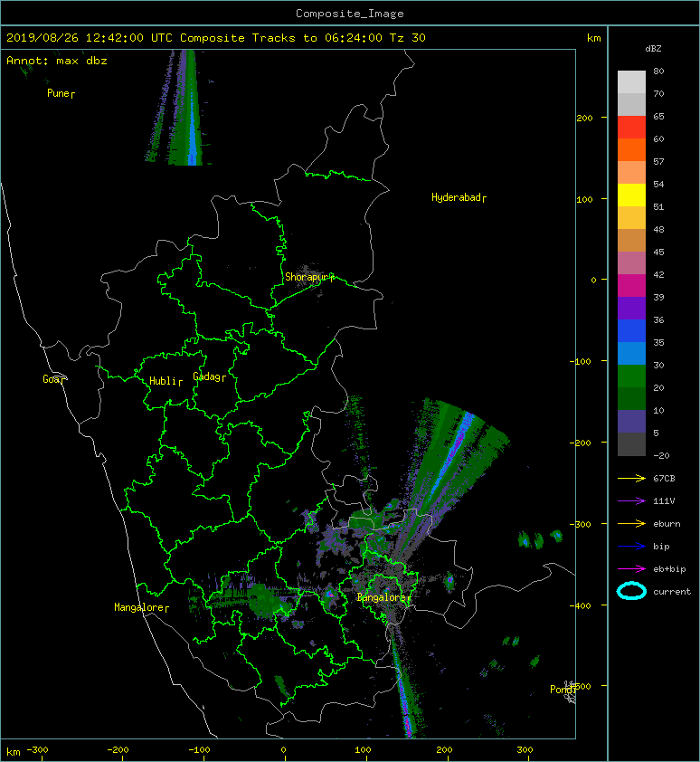Click the purple 39 dBZ color swatch

pos(631,308)
